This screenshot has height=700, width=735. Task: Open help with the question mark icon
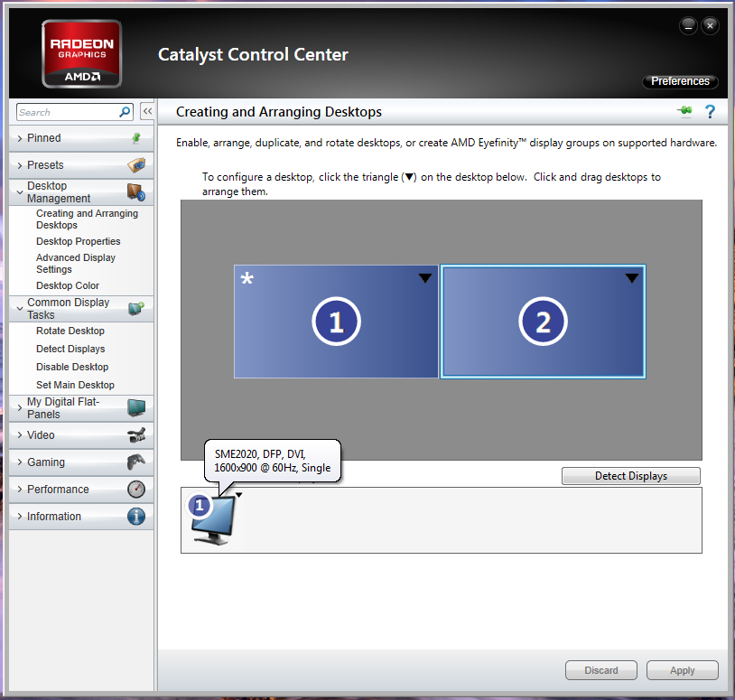point(710,112)
